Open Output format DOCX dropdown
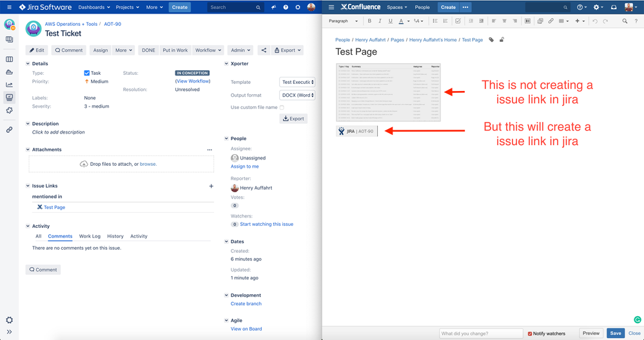The width and height of the screenshot is (644, 340). click(x=297, y=95)
